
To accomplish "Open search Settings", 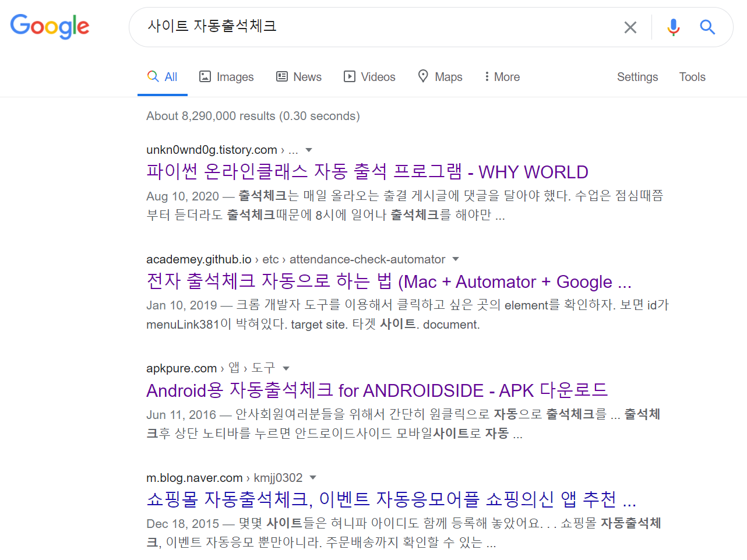I will [637, 77].
